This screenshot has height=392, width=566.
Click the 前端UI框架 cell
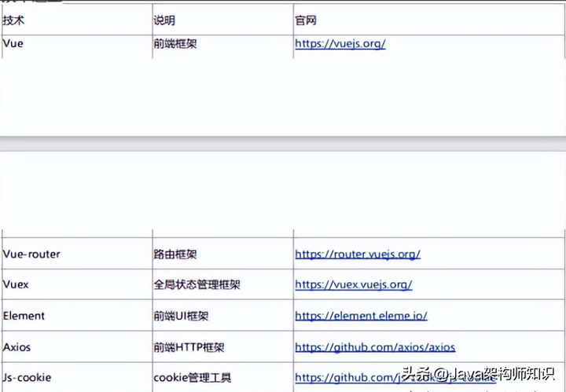tap(222, 315)
